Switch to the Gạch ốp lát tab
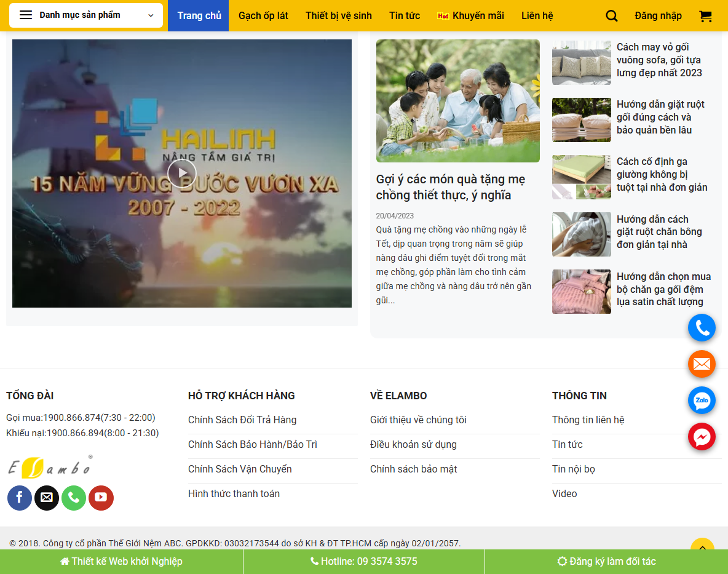 (x=263, y=15)
